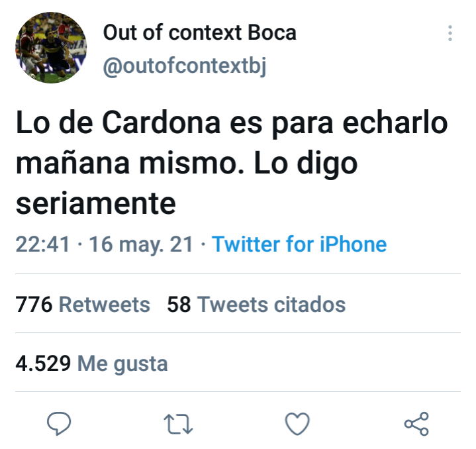This screenshot has height=449, width=476.
Task: Click the 58 quoted tweets number
Action: click(x=179, y=305)
